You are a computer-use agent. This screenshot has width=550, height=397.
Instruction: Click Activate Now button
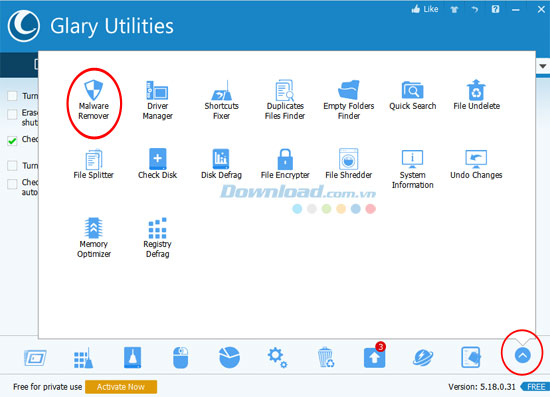[121, 387]
